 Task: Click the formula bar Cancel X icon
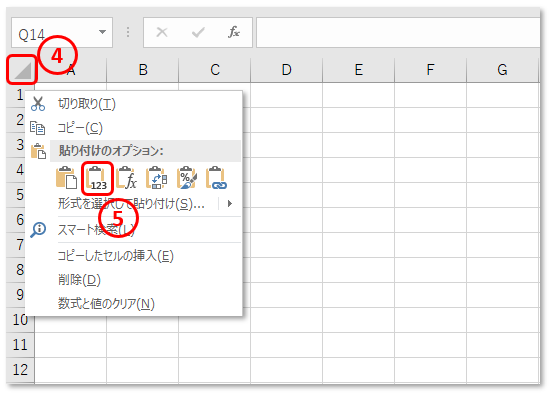click(162, 32)
